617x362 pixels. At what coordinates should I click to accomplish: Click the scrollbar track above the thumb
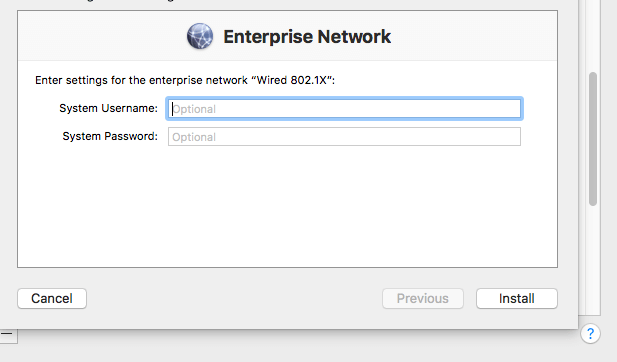[x=593, y=35]
